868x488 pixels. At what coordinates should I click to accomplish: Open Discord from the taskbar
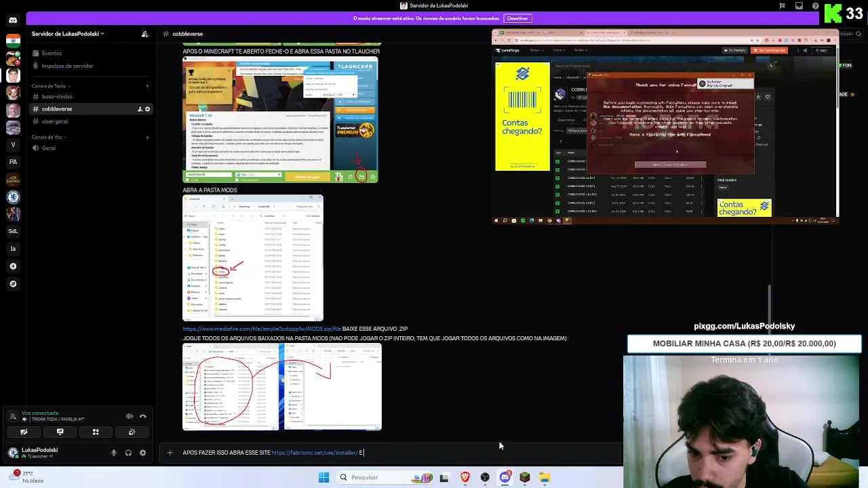point(505,477)
